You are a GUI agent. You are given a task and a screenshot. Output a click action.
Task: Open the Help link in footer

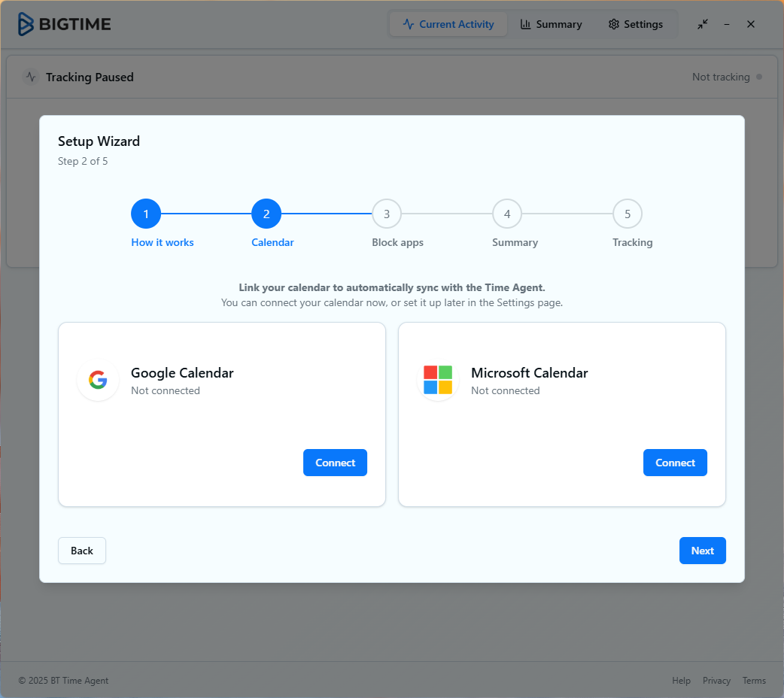tap(681, 681)
